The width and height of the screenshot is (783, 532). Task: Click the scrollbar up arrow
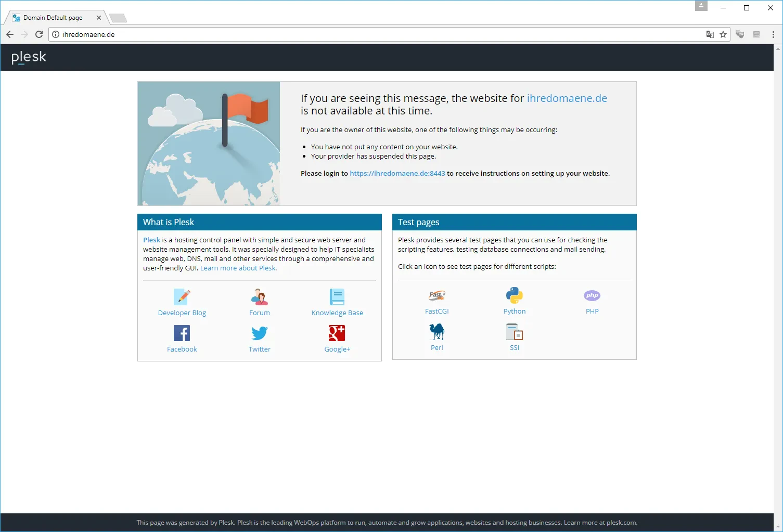pos(778,48)
